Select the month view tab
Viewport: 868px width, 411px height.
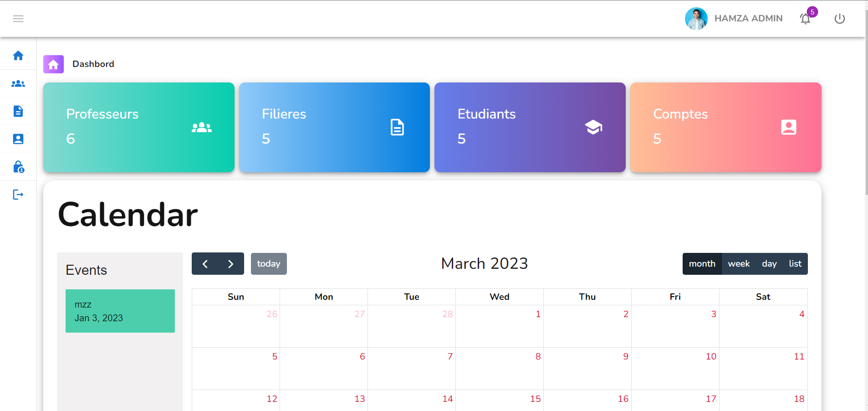pos(702,263)
